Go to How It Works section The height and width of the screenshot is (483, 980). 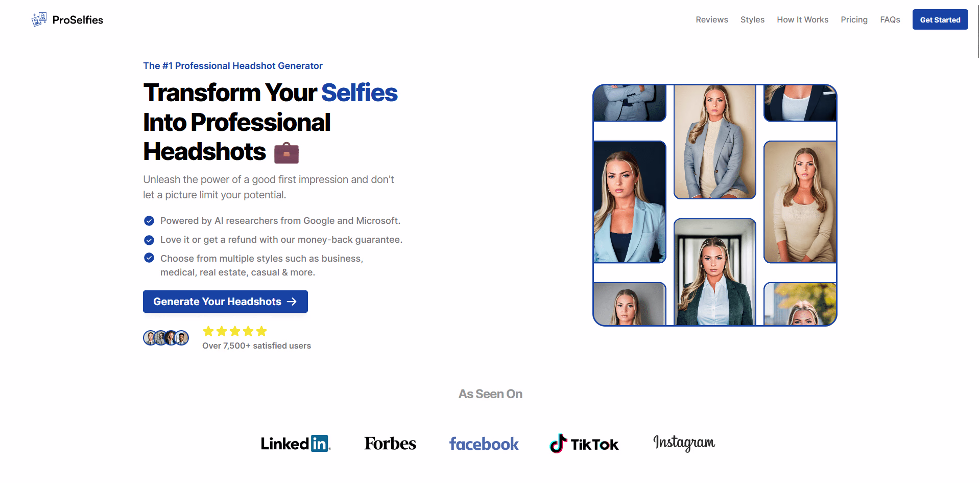803,19
